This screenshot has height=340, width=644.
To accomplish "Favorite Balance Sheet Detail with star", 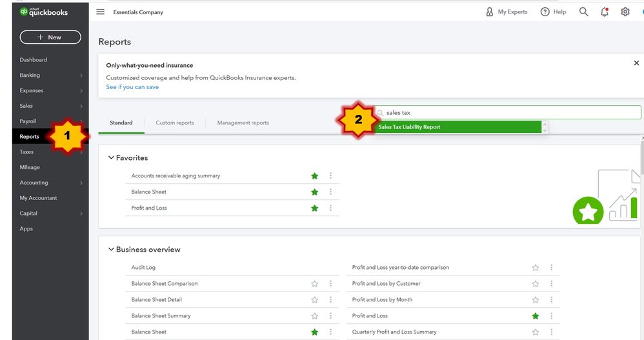I will click(x=315, y=300).
